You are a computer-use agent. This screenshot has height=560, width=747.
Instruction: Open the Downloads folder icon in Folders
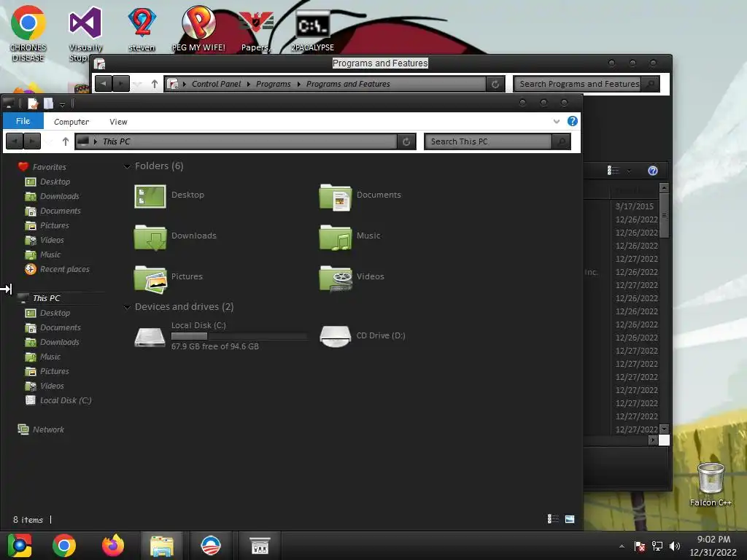pos(150,237)
